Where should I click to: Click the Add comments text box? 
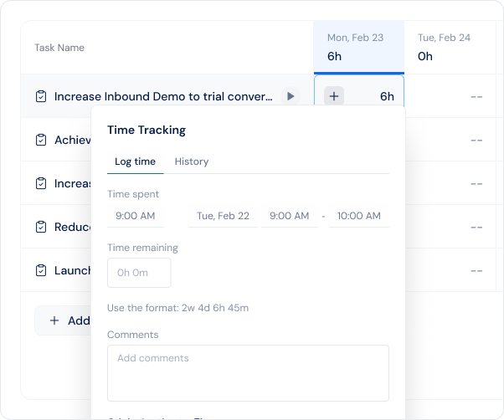pos(248,373)
